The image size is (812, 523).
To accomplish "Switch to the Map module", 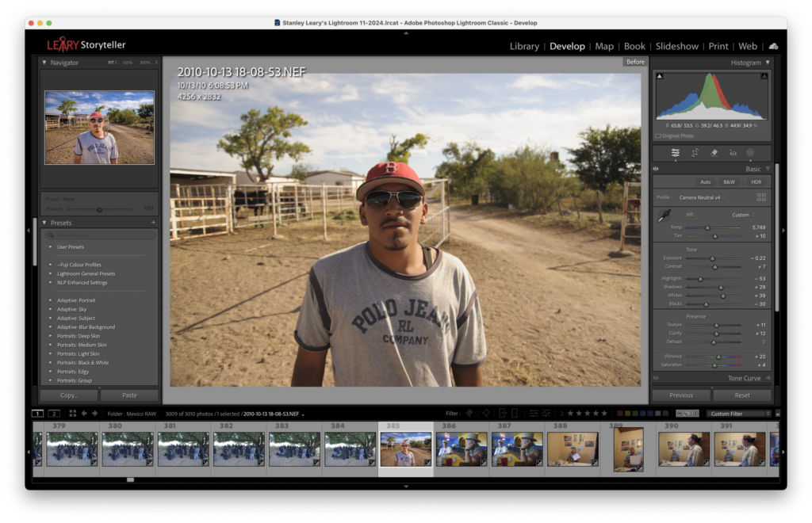I will coord(603,46).
